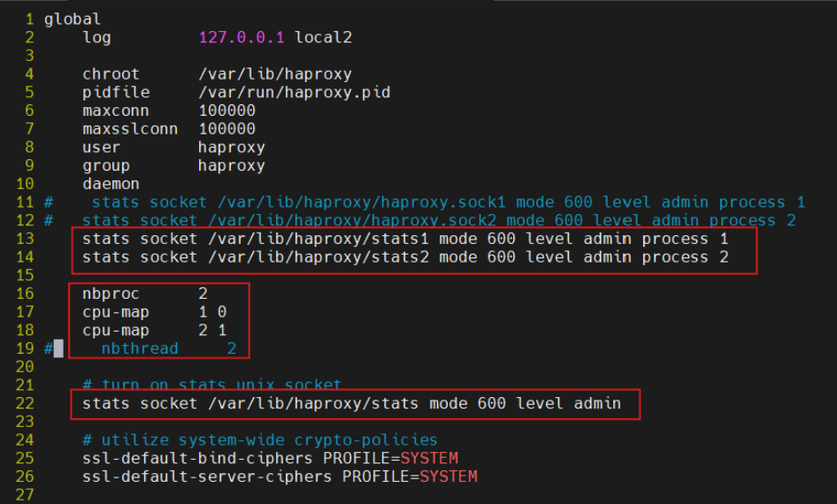
Task: Click the pidfile path /var/run/haproxy.pid
Action: (294, 92)
